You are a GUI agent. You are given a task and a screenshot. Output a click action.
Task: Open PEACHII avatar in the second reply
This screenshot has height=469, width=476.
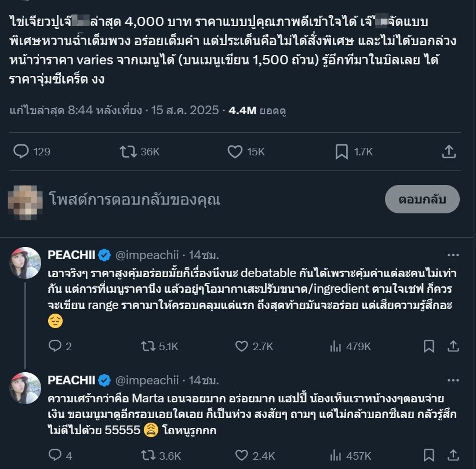pyautogui.click(x=25, y=388)
